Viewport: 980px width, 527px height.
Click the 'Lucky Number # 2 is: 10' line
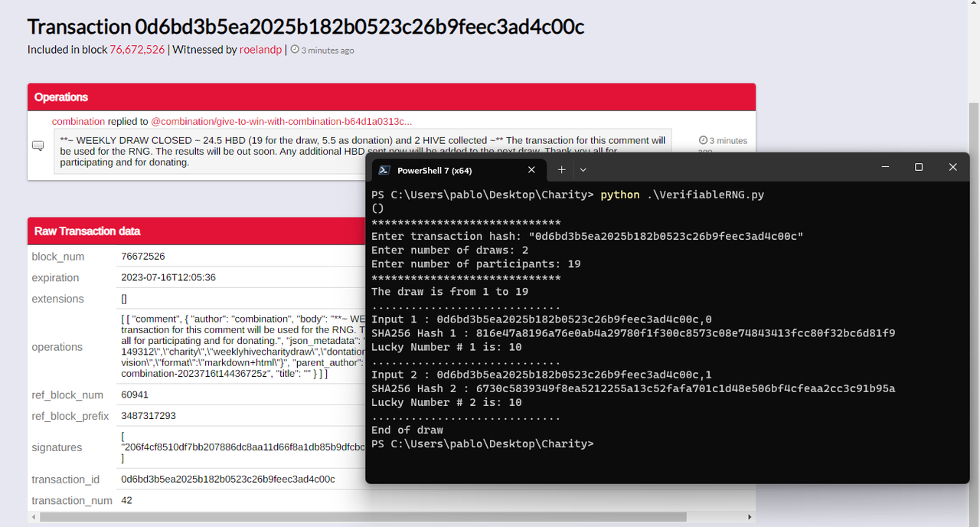[x=446, y=402]
